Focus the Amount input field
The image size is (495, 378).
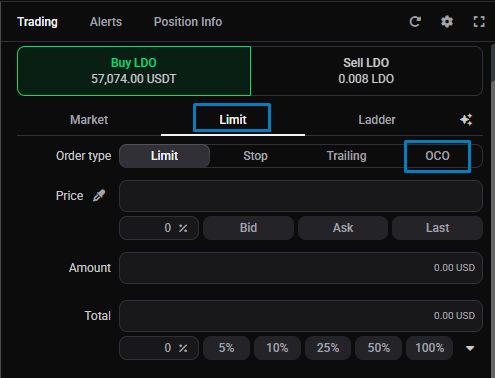point(301,268)
